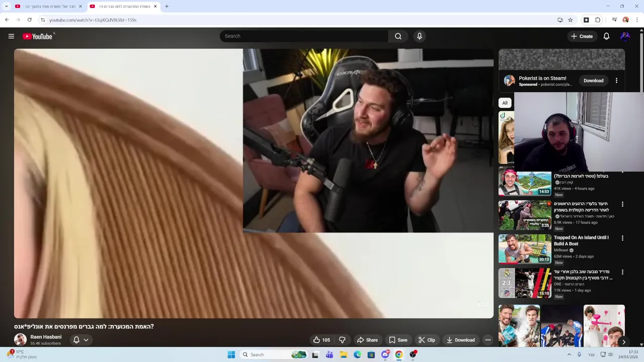Reload the page

tap(30, 20)
